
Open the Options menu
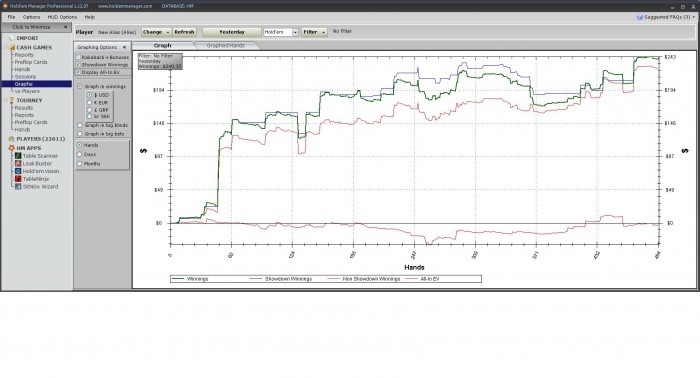31,17
